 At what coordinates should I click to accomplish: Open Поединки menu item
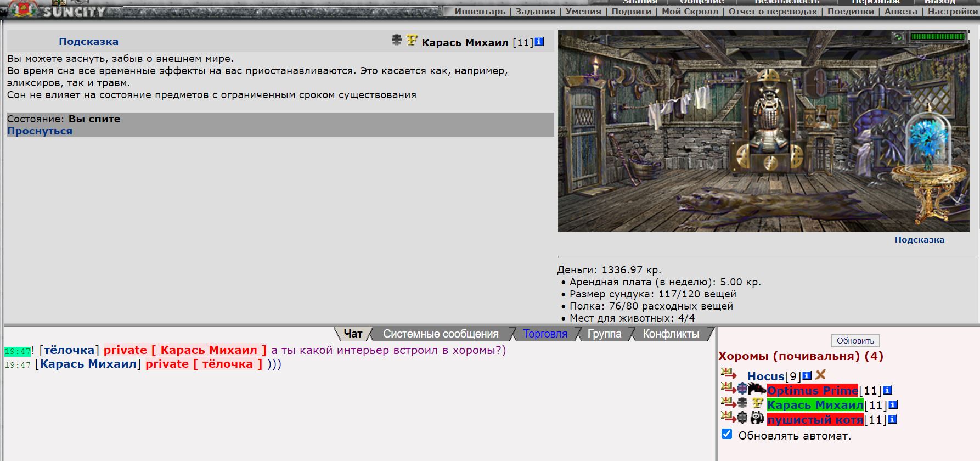(x=851, y=12)
